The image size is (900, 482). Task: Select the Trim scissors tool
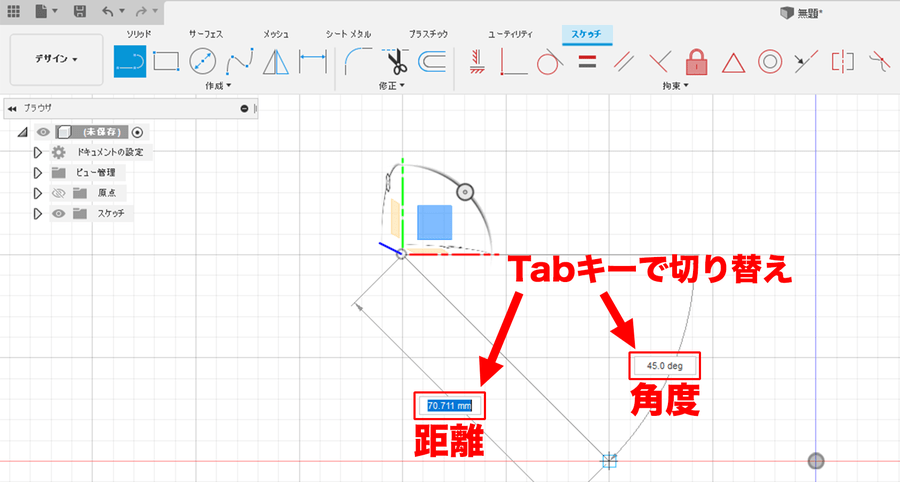pyautogui.click(x=395, y=61)
